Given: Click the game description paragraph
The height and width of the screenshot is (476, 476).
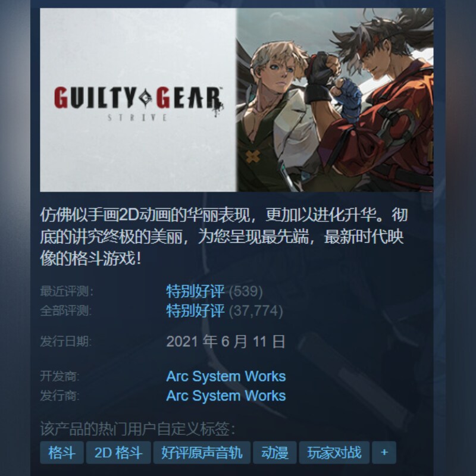Looking at the screenshot, I should click(x=224, y=237).
